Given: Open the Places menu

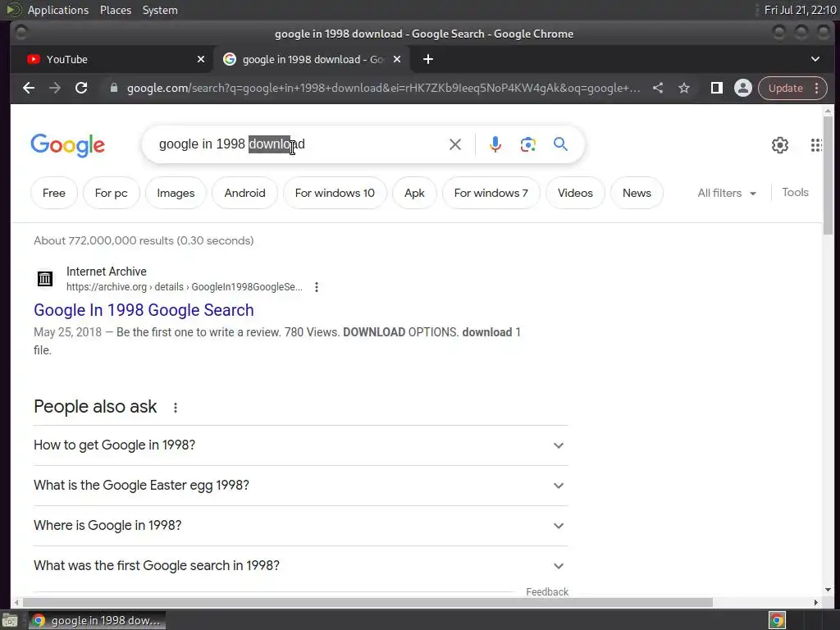Looking at the screenshot, I should (116, 10).
